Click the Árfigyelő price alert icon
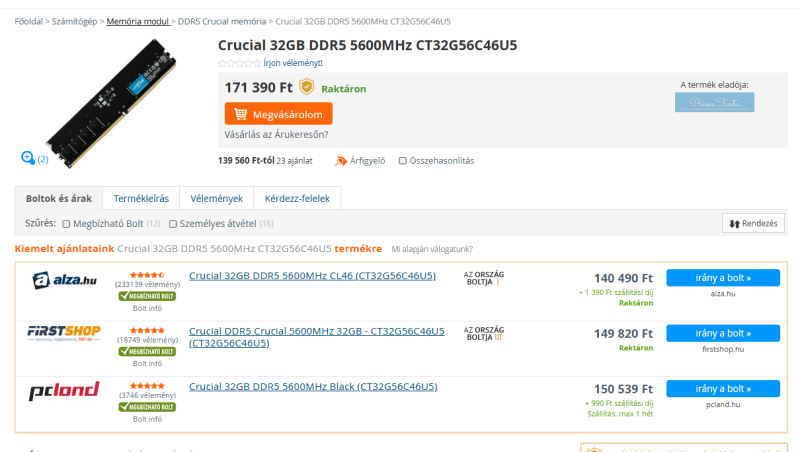Image resolution: width=800 pixels, height=452 pixels. [x=340, y=161]
